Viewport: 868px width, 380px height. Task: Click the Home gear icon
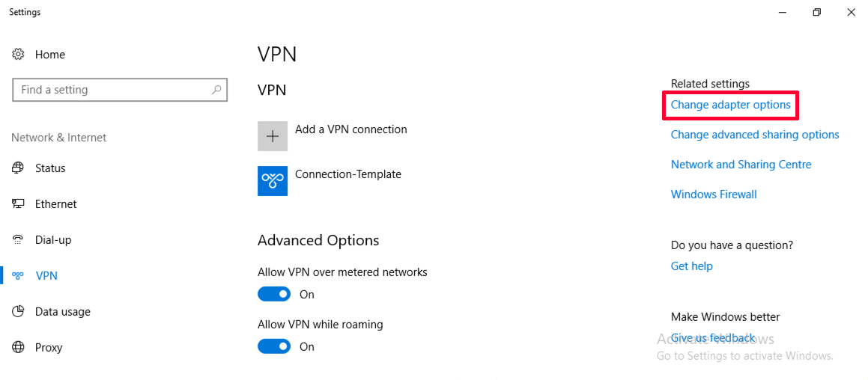[x=18, y=54]
